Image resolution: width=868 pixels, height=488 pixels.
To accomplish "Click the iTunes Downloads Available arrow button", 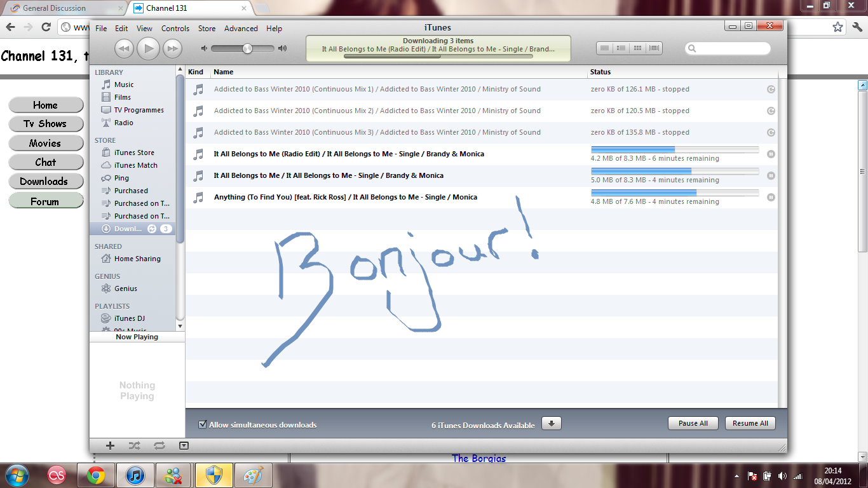I will 551,424.
